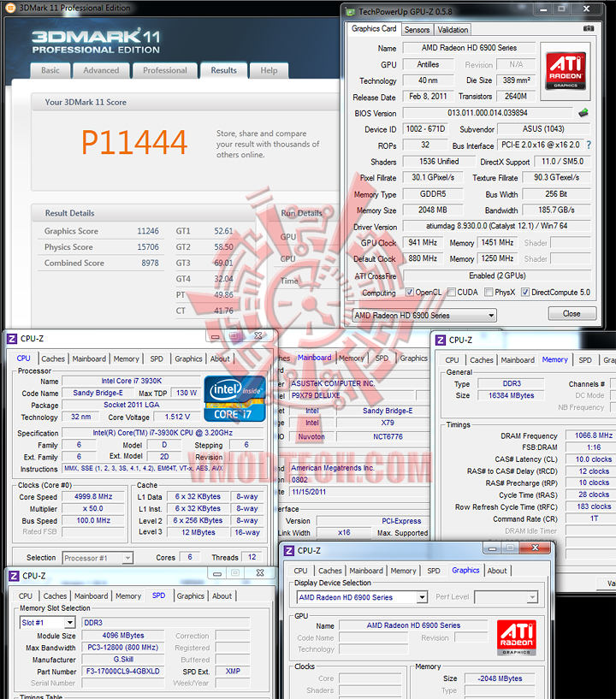Click the BIOS save chip icon in GPU-Z
Viewport: 616px width, 699px height.
(583, 113)
